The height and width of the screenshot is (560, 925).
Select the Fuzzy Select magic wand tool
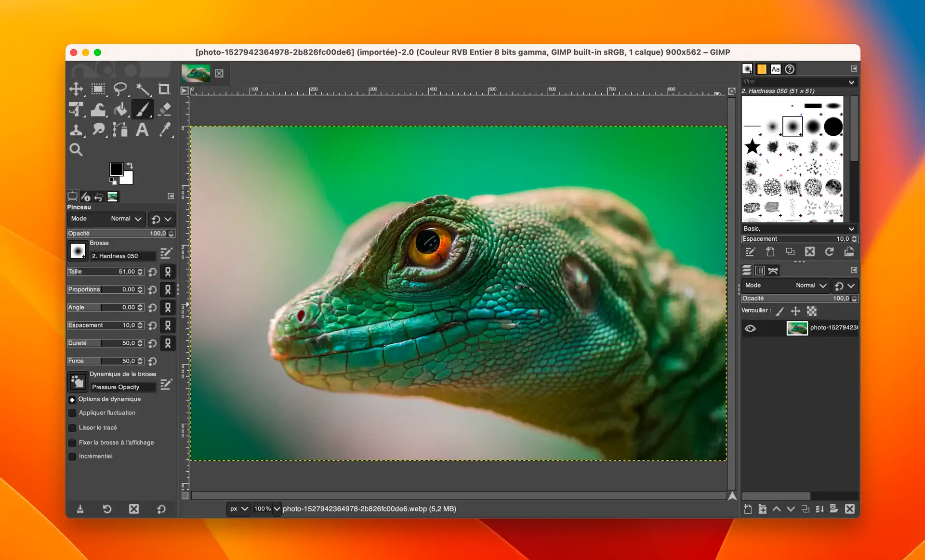click(x=143, y=89)
